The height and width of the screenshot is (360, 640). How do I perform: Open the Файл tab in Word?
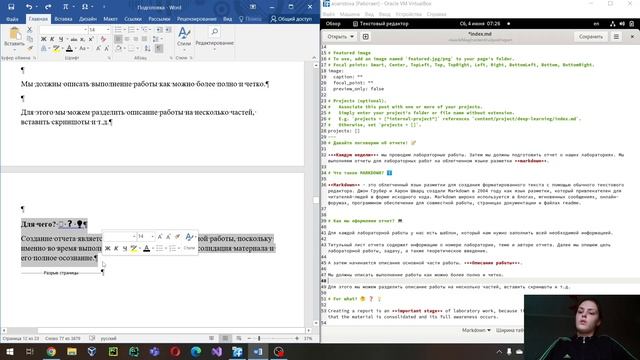point(12,19)
